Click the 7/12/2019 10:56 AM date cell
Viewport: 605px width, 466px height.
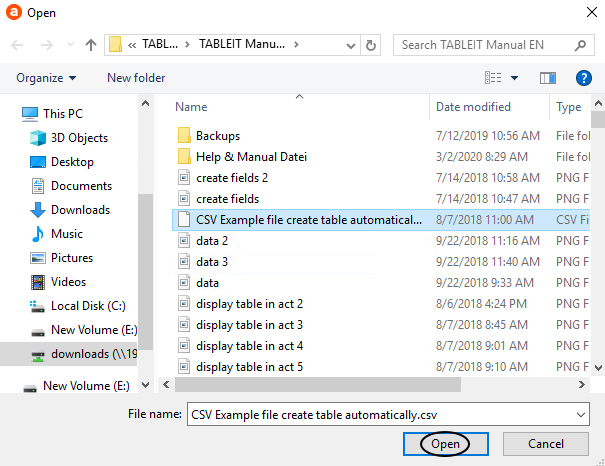point(488,136)
